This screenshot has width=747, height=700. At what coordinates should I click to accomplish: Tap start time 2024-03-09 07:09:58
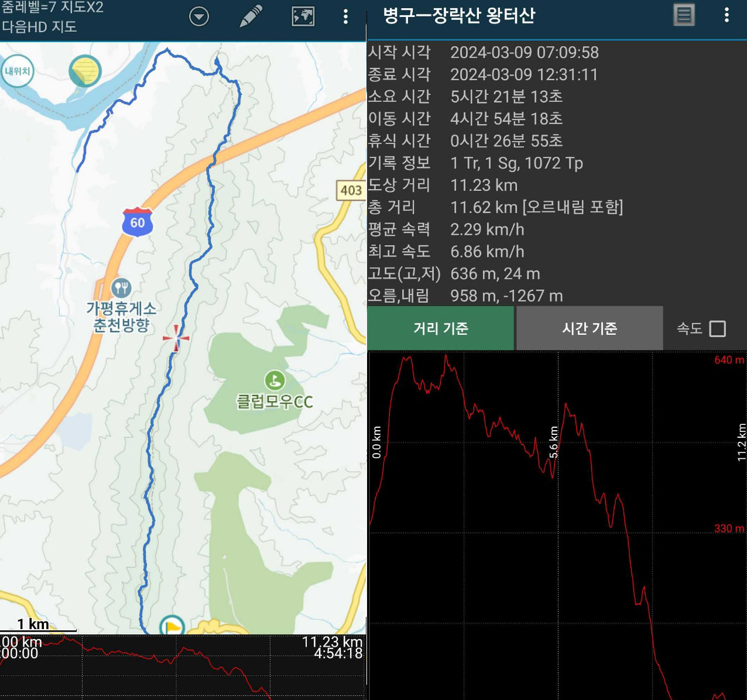tap(525, 53)
